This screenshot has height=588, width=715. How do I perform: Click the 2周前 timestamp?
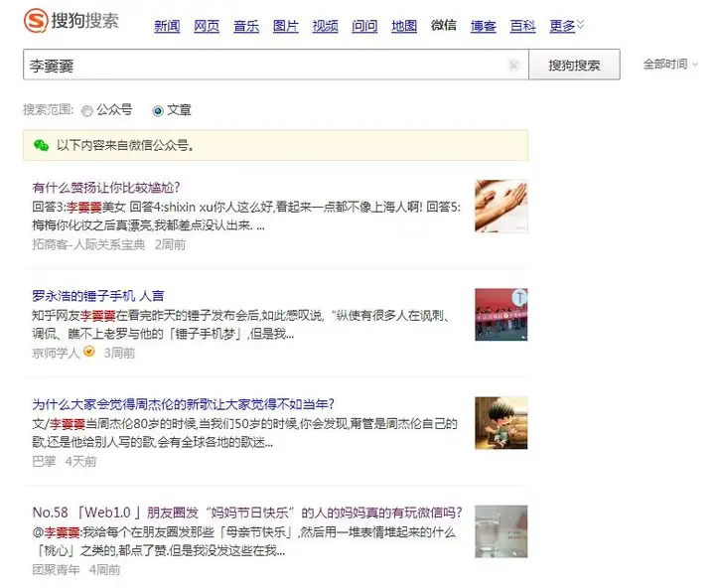pyautogui.click(x=170, y=244)
